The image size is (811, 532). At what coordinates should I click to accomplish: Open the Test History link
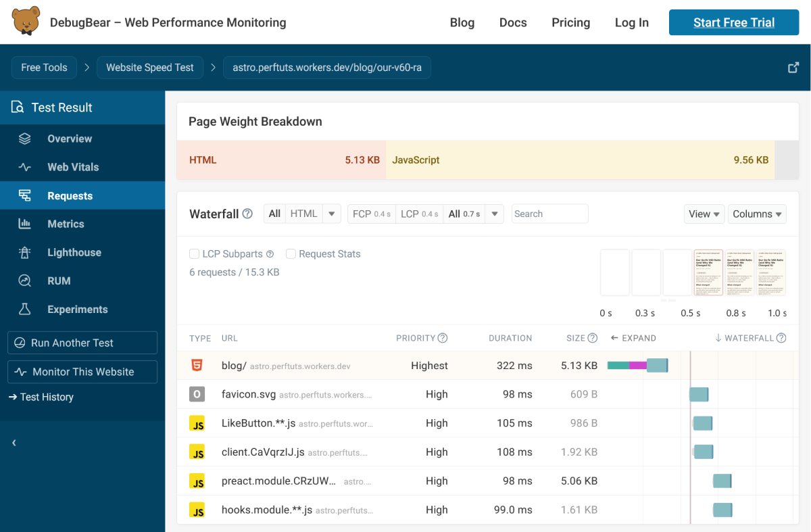(x=41, y=397)
